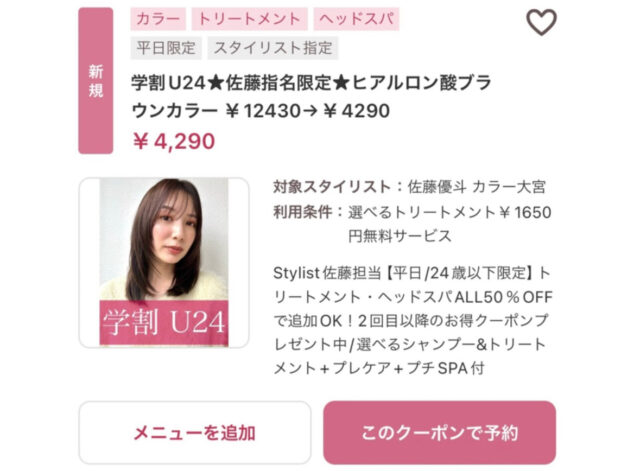The image size is (640, 471).
Task: Click the 学割 U24 pink image banner
Action: click(164, 322)
